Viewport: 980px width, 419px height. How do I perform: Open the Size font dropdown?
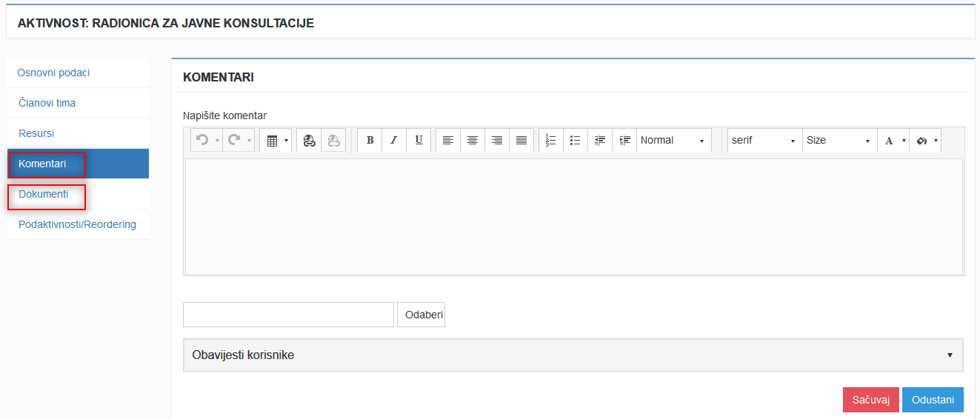(839, 140)
